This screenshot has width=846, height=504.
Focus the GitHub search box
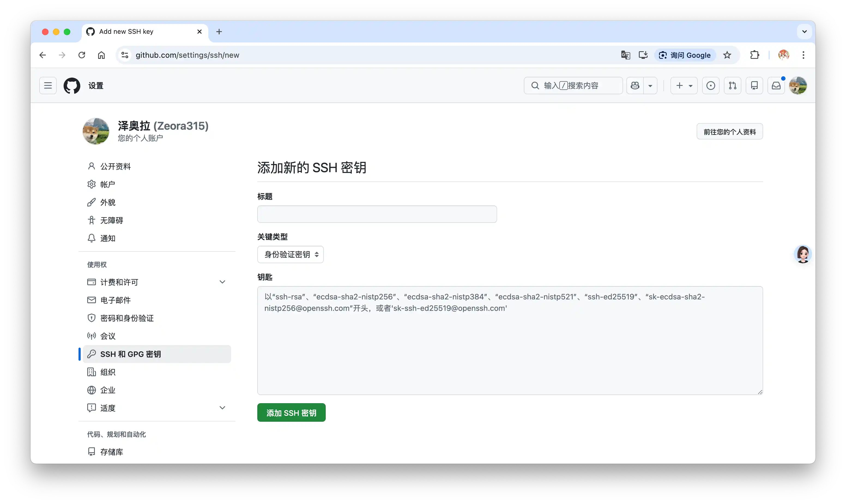pos(573,86)
